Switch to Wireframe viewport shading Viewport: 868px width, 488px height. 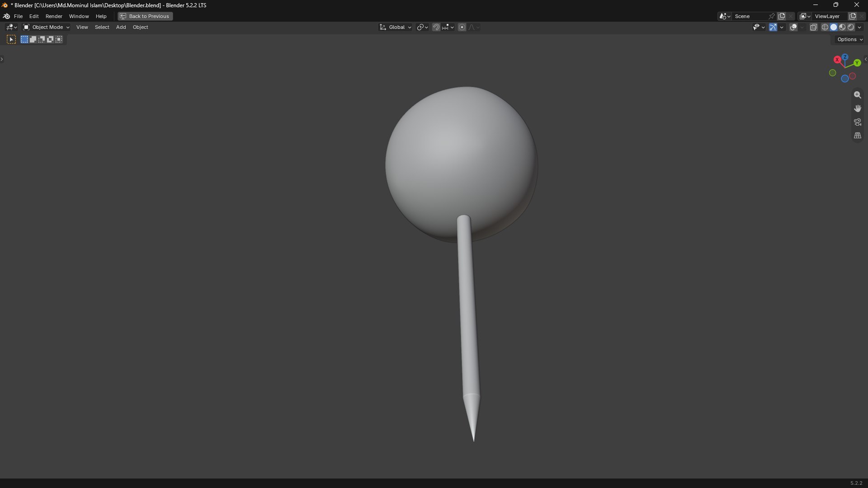[825, 27]
